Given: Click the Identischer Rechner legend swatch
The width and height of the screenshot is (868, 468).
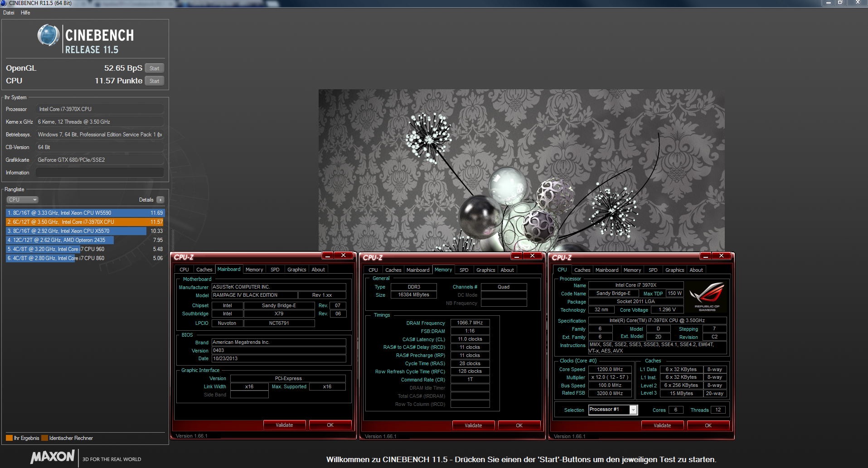Looking at the screenshot, I should (44, 438).
